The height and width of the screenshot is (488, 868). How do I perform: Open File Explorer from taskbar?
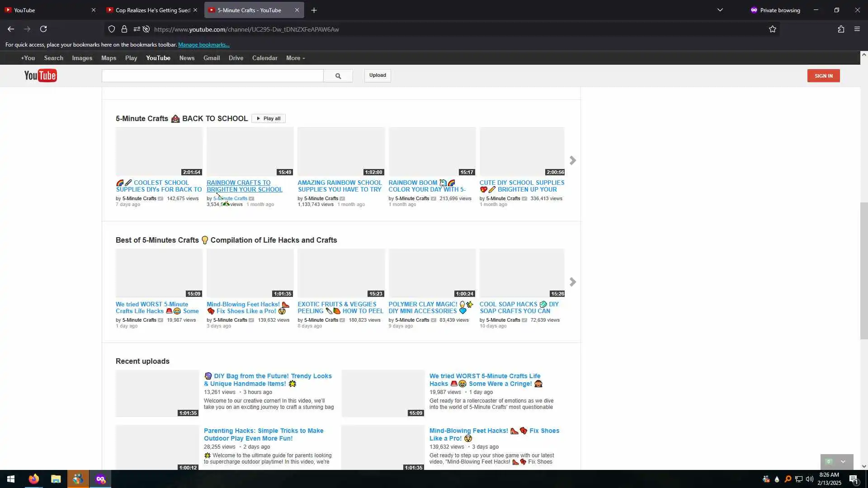point(56,479)
